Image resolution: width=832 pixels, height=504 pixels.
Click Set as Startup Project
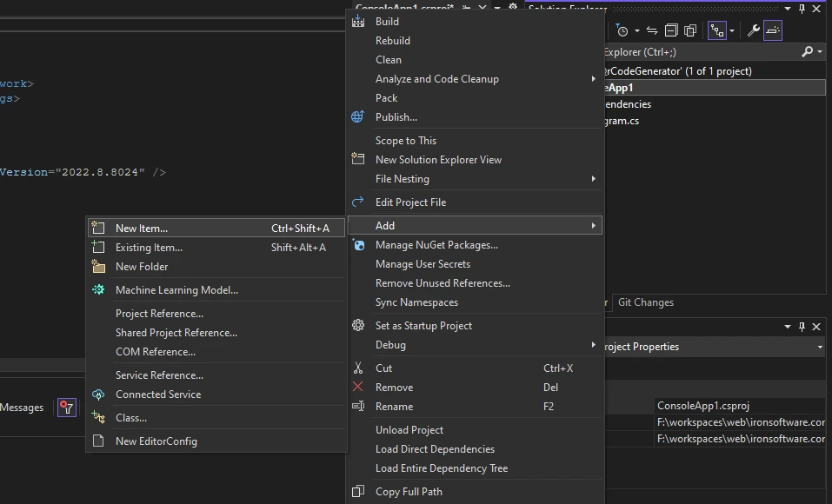coord(423,326)
